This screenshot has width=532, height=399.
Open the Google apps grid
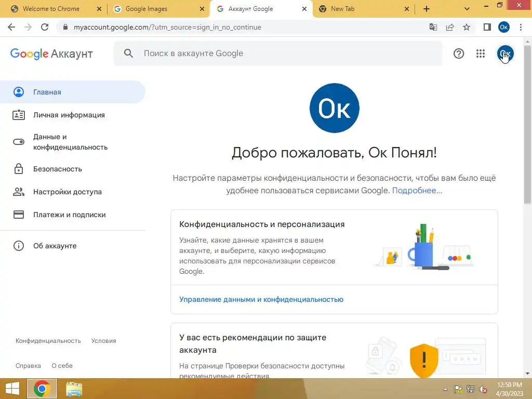481,54
